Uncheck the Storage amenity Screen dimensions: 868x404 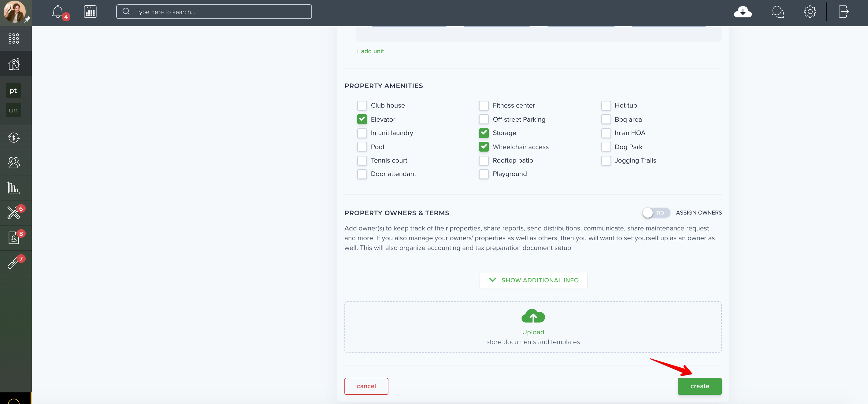pos(484,133)
